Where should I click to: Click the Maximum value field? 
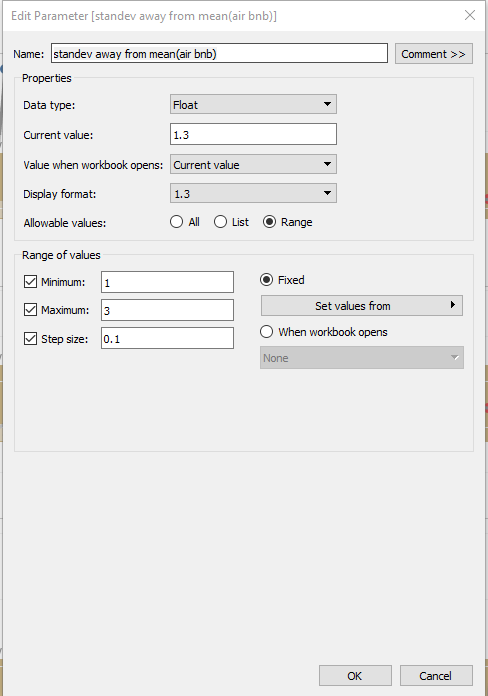167,310
